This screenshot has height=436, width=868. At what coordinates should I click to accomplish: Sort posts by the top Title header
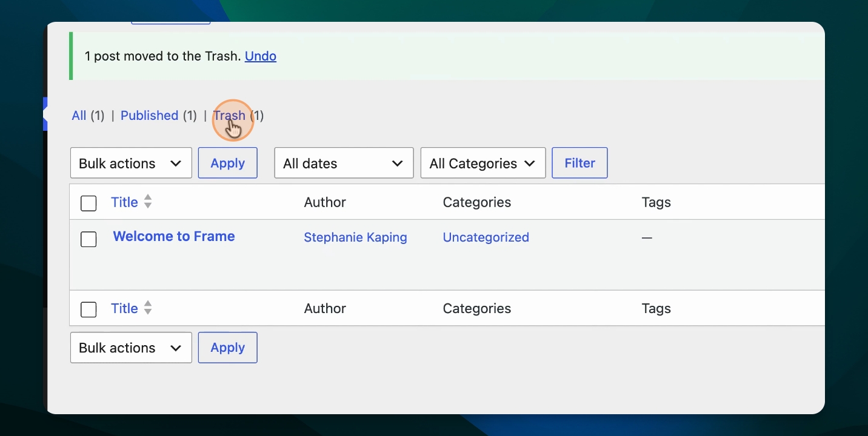124,202
